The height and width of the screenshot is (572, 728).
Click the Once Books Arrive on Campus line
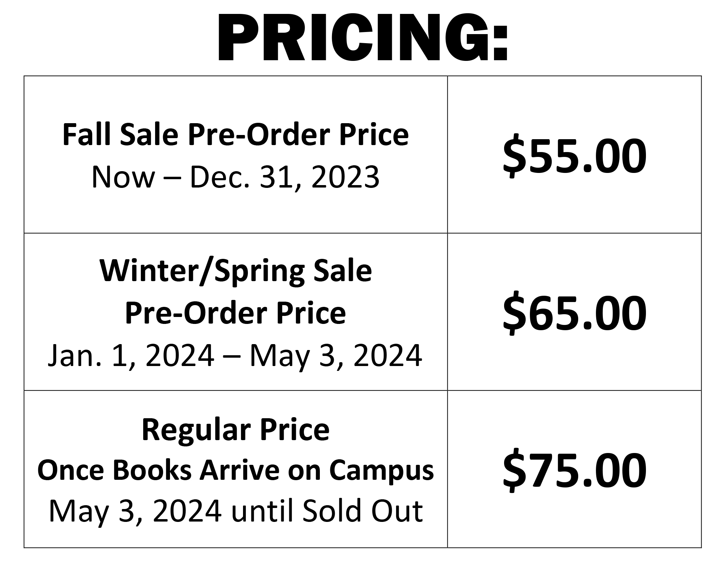pyautogui.click(x=236, y=471)
